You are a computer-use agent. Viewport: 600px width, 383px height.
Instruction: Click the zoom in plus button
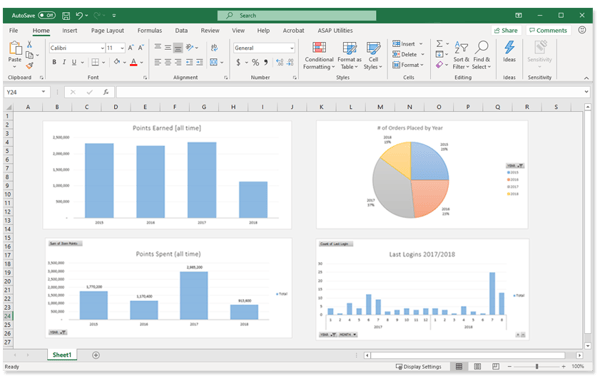click(x=563, y=367)
